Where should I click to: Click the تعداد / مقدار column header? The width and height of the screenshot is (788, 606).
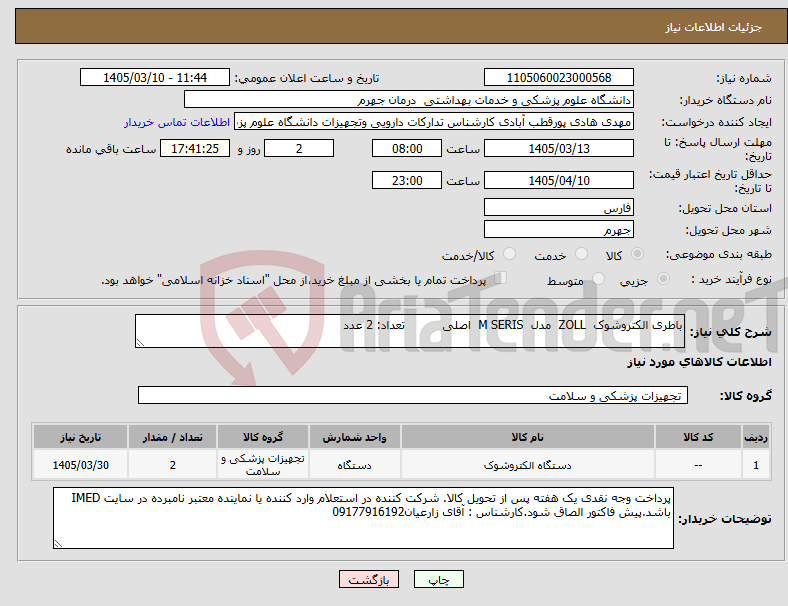(x=172, y=437)
